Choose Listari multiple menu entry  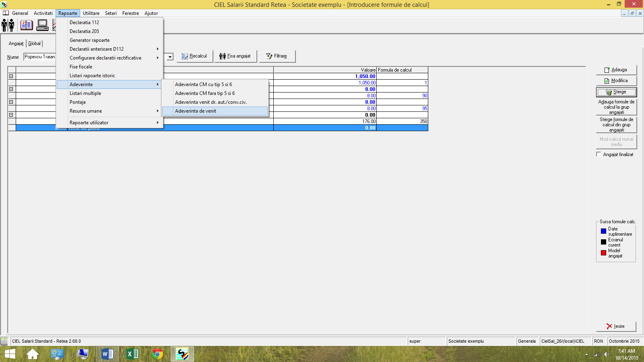(x=109, y=93)
